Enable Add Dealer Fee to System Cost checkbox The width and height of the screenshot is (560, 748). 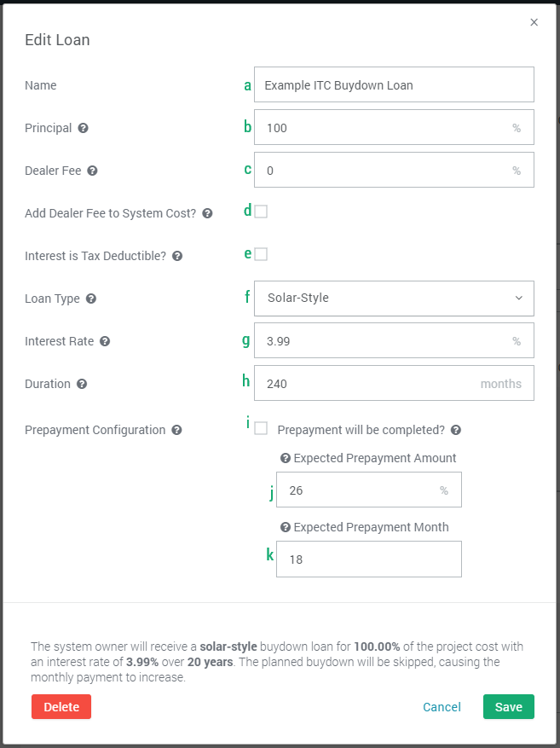tap(261, 212)
